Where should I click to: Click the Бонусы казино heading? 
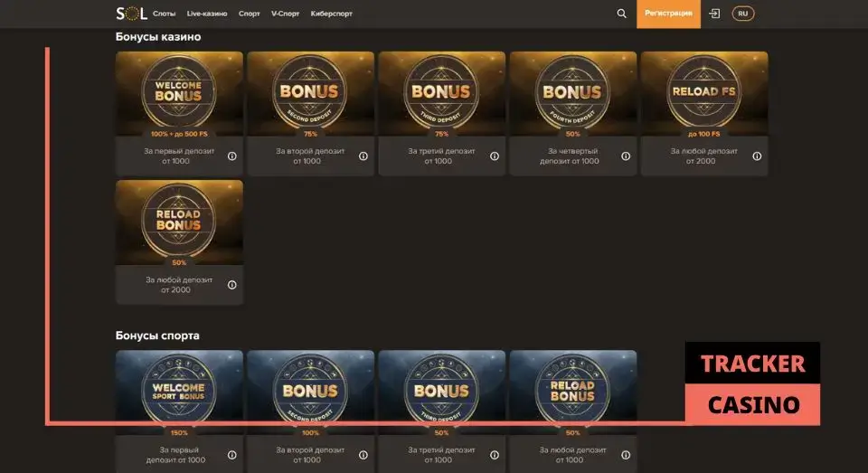[x=158, y=37]
